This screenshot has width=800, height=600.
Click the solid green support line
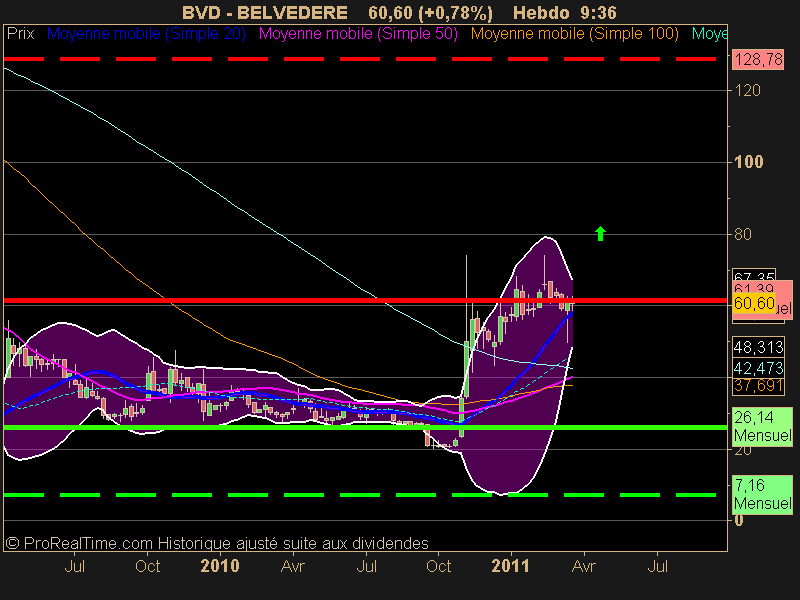(x=365, y=427)
